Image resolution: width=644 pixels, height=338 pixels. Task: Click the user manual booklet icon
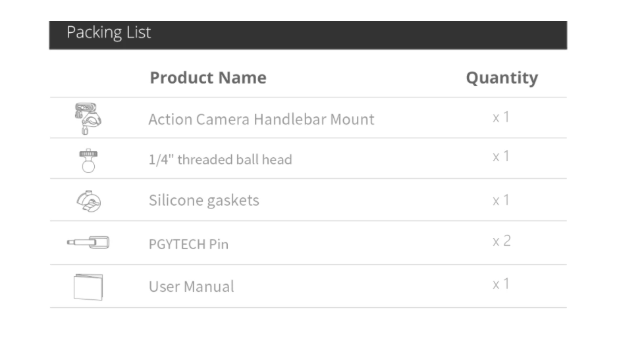pyautogui.click(x=88, y=287)
